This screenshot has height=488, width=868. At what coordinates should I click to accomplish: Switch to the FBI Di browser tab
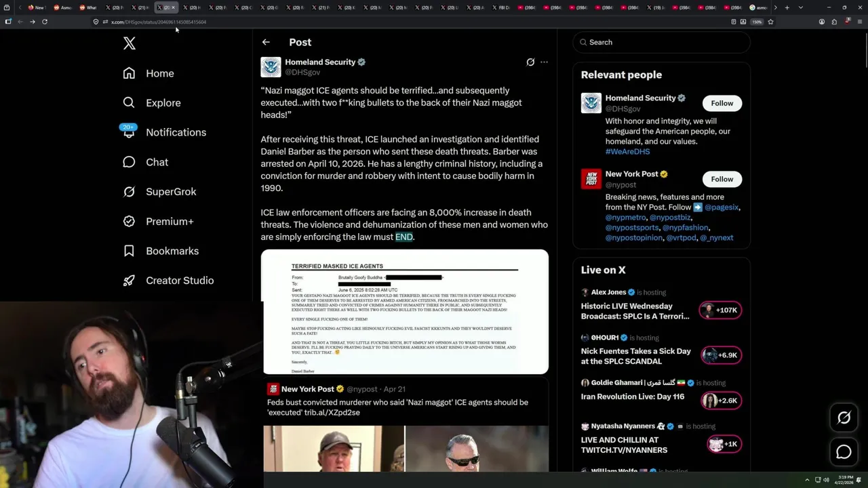coord(503,7)
